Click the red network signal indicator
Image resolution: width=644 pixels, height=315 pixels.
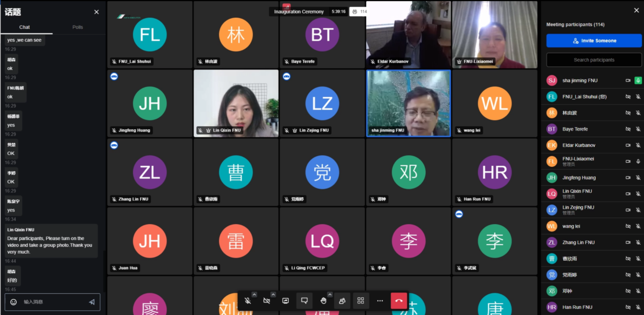tap(286, 7)
